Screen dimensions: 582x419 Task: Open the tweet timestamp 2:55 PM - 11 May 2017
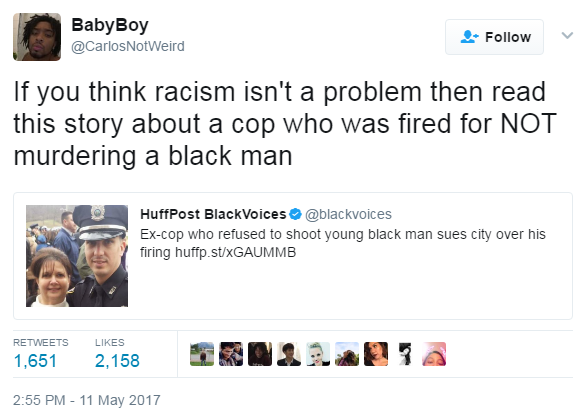point(87,400)
